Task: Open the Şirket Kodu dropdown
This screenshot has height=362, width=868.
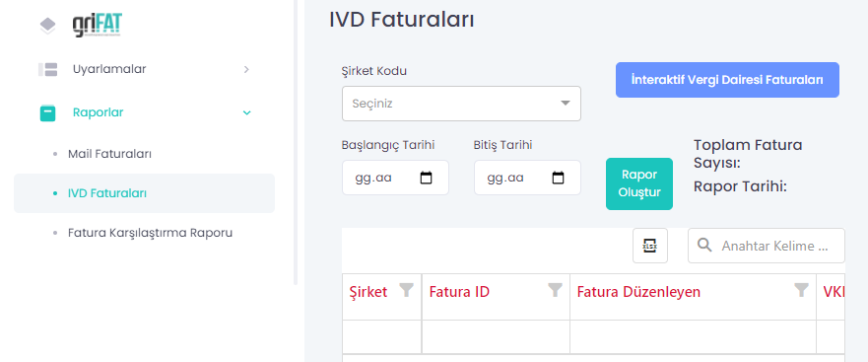Action: [x=461, y=104]
